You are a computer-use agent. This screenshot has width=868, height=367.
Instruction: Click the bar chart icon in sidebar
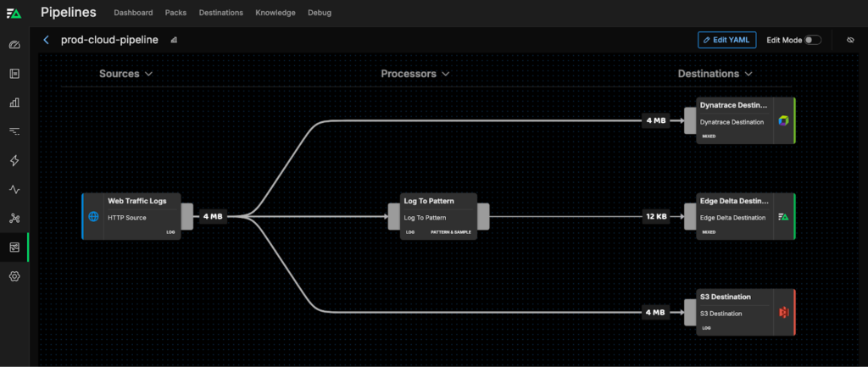point(14,103)
